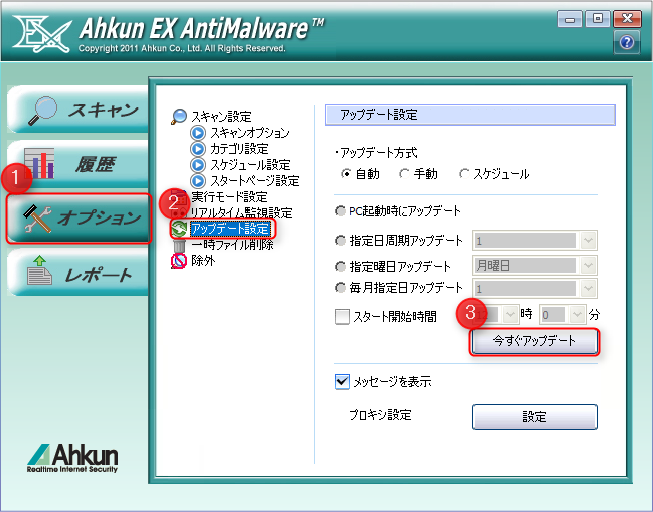The height and width of the screenshot is (512, 653).
Task: Click the EX logo in title bar
Action: click(42, 33)
